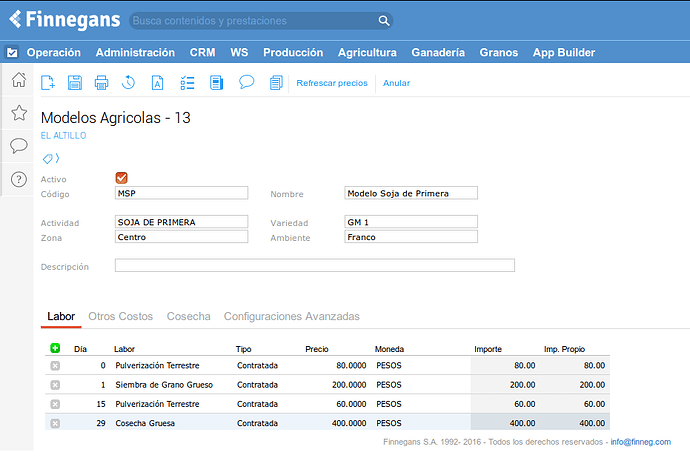Open the comment bubble in toolbar
The height and width of the screenshot is (458, 690).
pyautogui.click(x=246, y=83)
